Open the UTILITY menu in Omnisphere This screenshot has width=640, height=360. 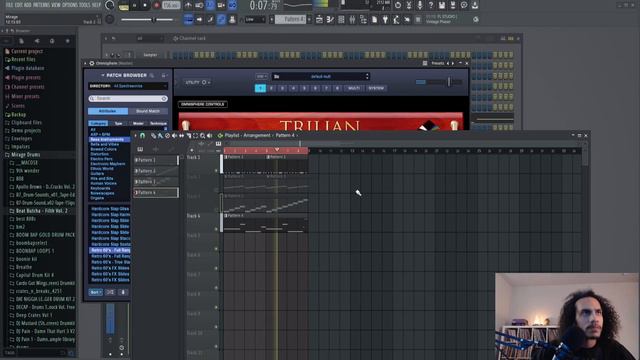(197, 82)
